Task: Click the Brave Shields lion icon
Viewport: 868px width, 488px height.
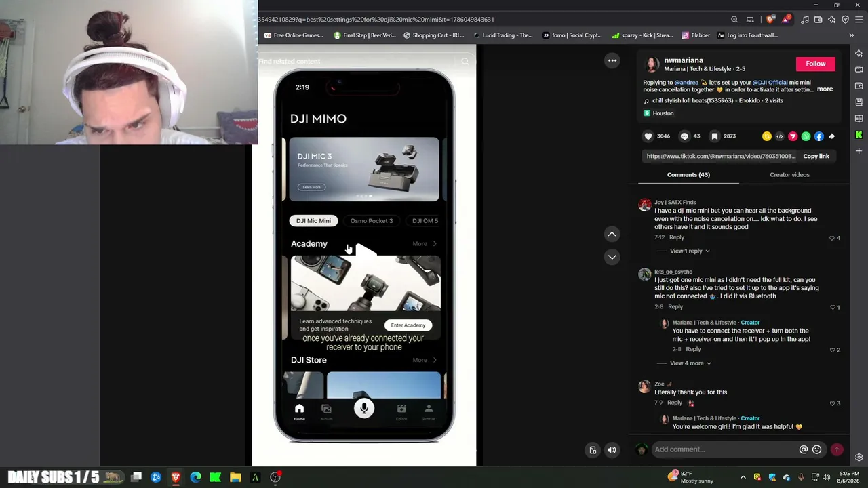Action: (x=770, y=20)
